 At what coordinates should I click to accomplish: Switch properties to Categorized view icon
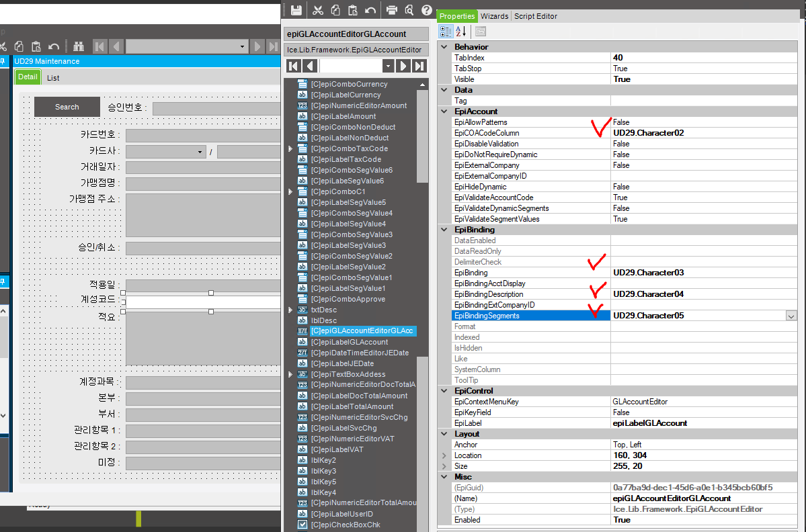444,31
